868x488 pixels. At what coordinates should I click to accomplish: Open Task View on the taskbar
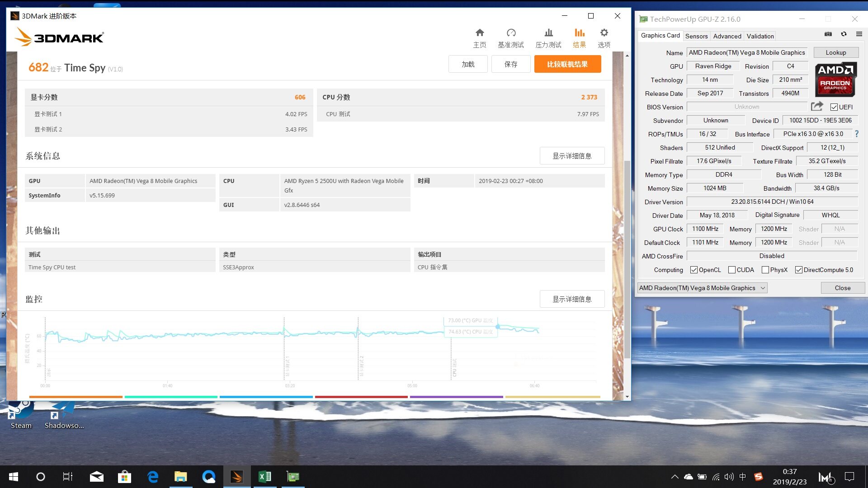pyautogui.click(x=68, y=477)
